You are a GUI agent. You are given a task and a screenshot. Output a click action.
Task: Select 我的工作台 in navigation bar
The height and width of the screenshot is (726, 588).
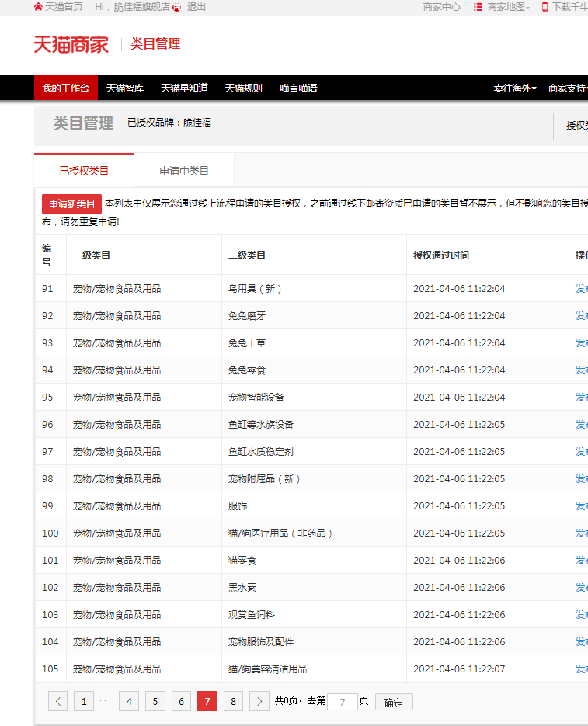tap(66, 88)
